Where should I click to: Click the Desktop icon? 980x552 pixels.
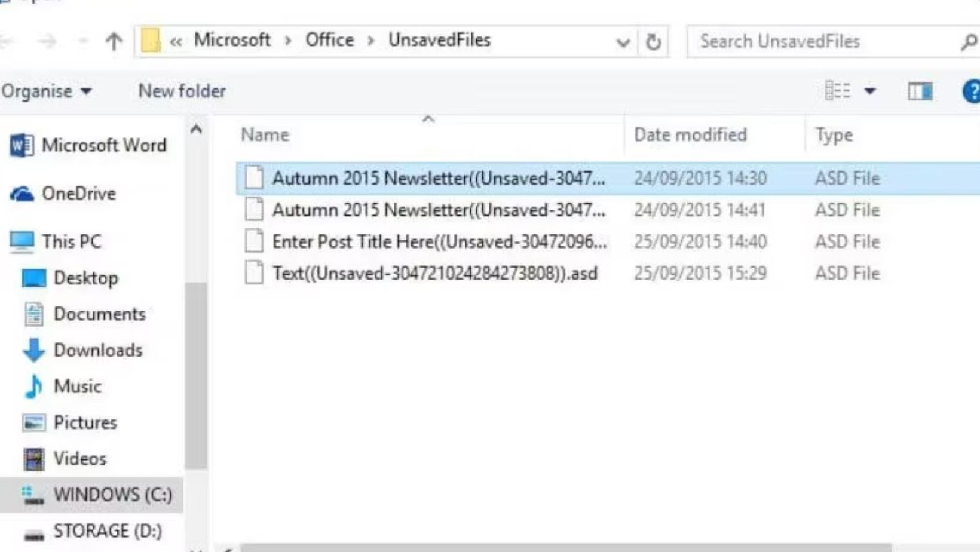click(x=33, y=278)
